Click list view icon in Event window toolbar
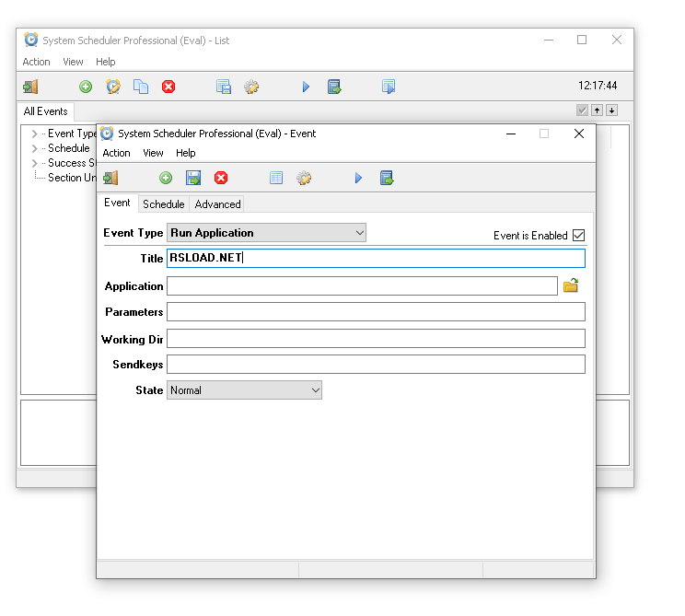 [276, 178]
